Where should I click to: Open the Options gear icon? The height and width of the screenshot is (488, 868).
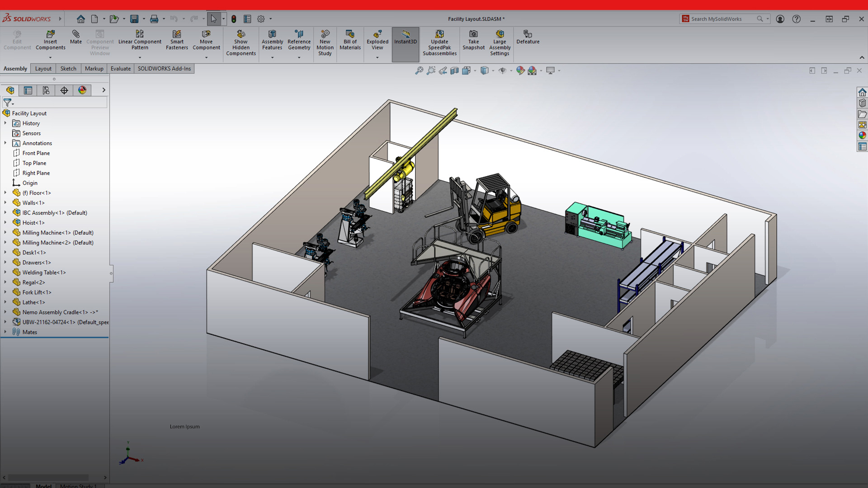(261, 19)
